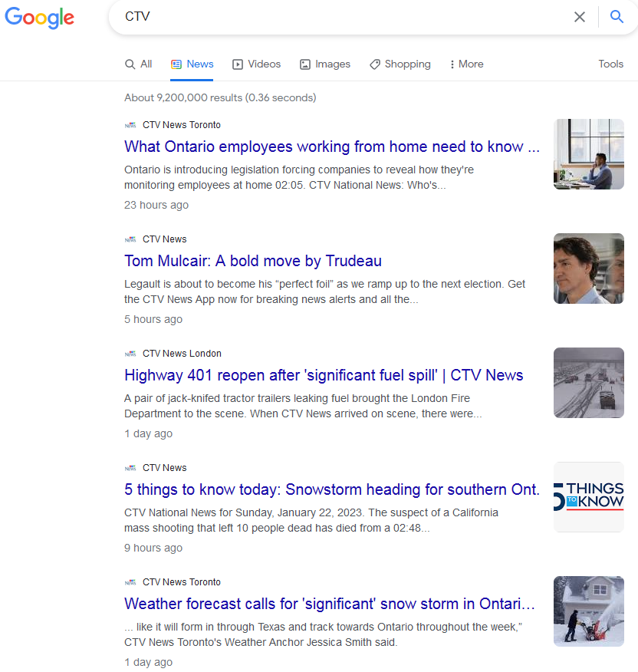Go to the Images tab
The image size is (638, 672).
click(x=325, y=64)
